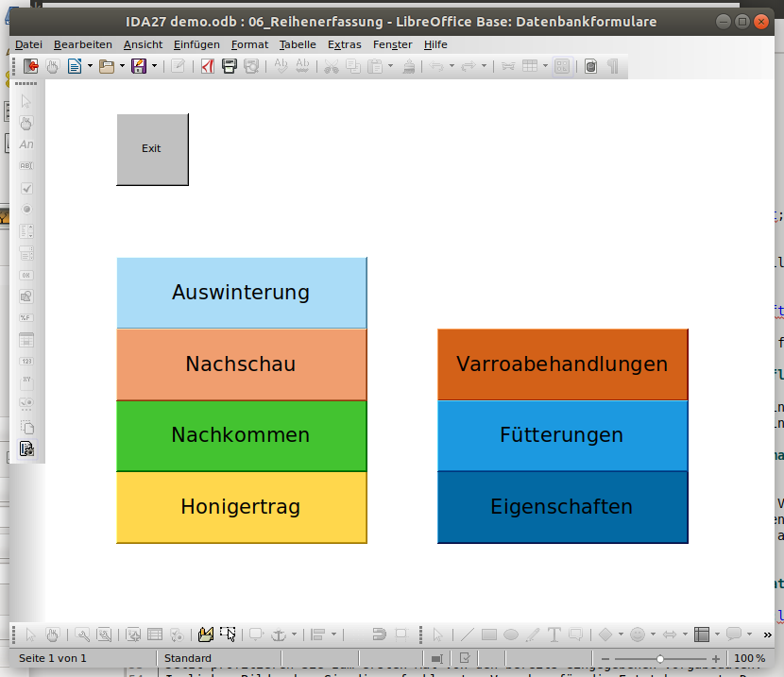The height and width of the screenshot is (677, 784).
Task: Select the Numeric Field 123 control icon
Action: click(x=26, y=362)
